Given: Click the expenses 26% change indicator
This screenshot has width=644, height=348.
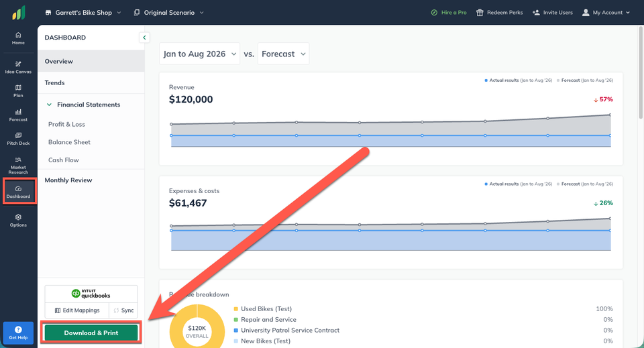Looking at the screenshot, I should pos(603,203).
